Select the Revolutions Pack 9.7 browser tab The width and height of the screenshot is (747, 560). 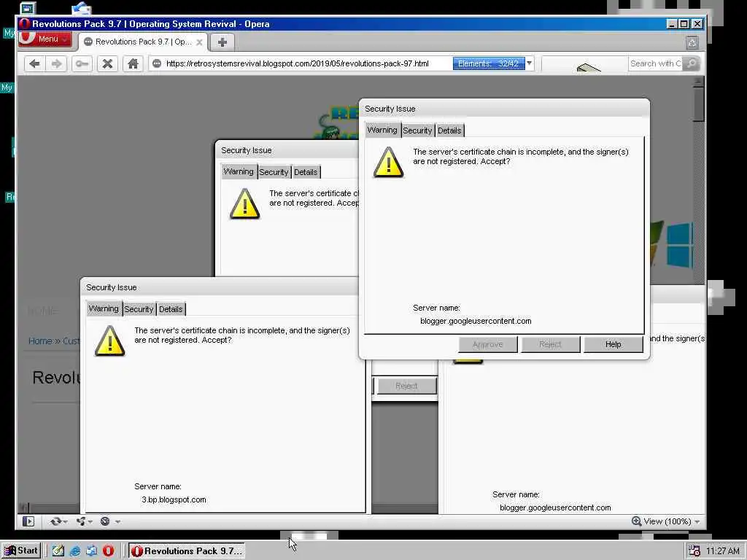tap(143, 42)
